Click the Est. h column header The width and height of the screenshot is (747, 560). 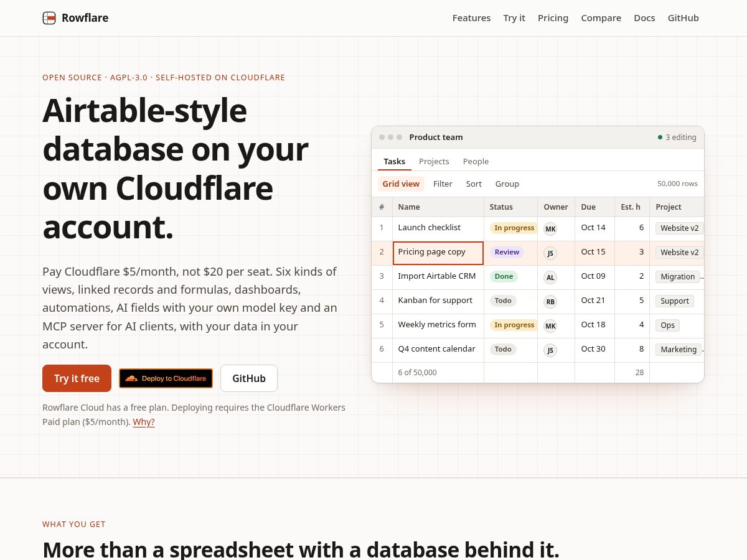click(x=632, y=207)
